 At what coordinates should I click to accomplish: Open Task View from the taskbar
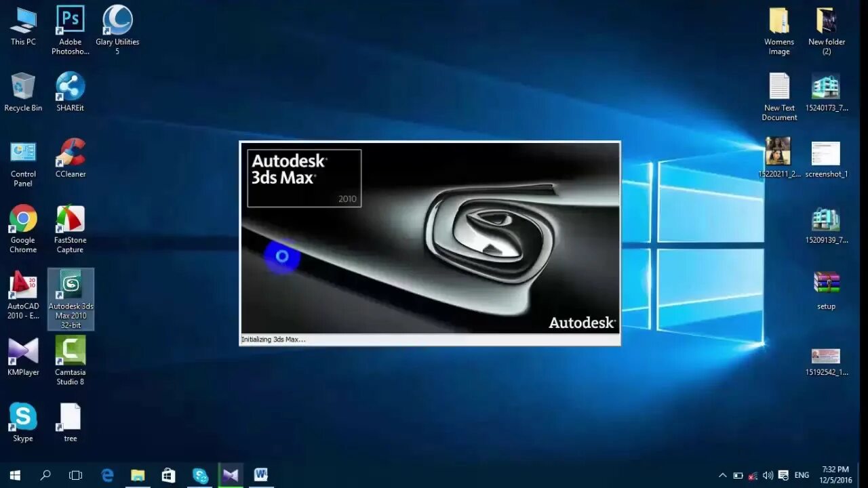click(x=76, y=475)
